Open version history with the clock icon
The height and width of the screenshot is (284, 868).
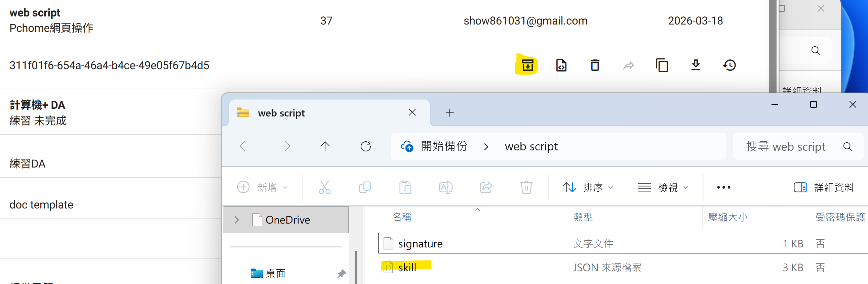tap(729, 65)
